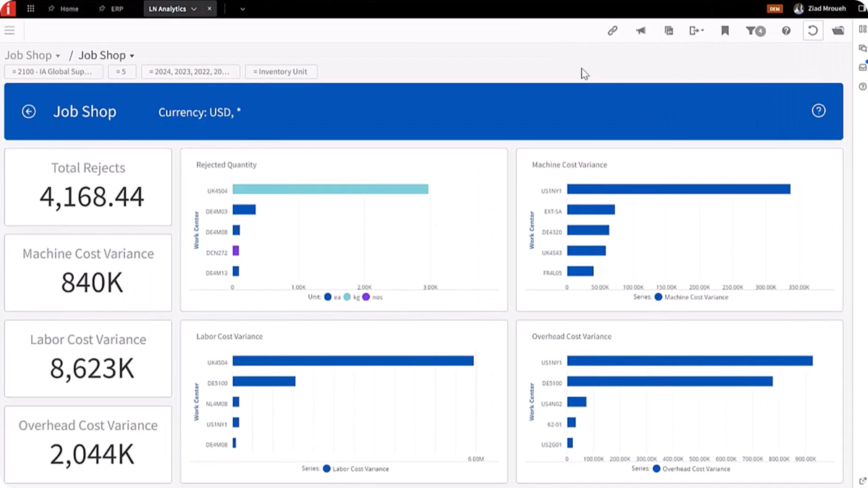868x488 pixels.
Task: Select the EXT-SA bar in Machine Cost Variance
Action: 591,210
